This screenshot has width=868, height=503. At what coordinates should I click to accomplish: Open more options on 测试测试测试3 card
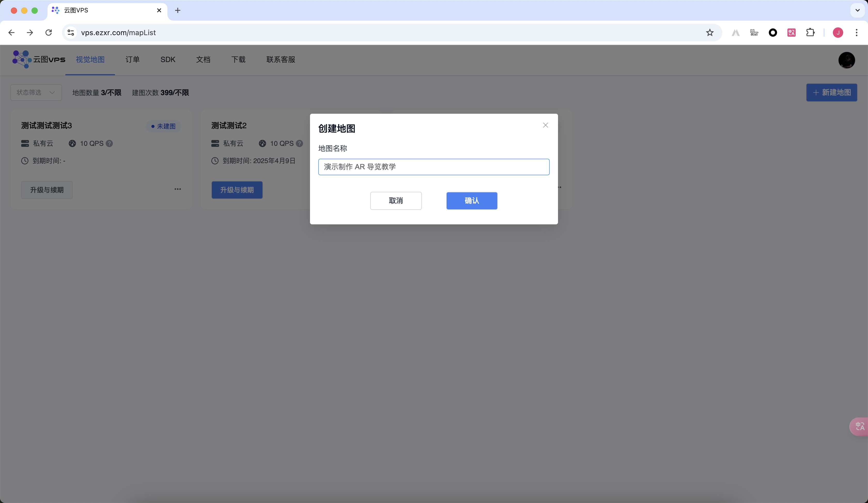pos(178,189)
